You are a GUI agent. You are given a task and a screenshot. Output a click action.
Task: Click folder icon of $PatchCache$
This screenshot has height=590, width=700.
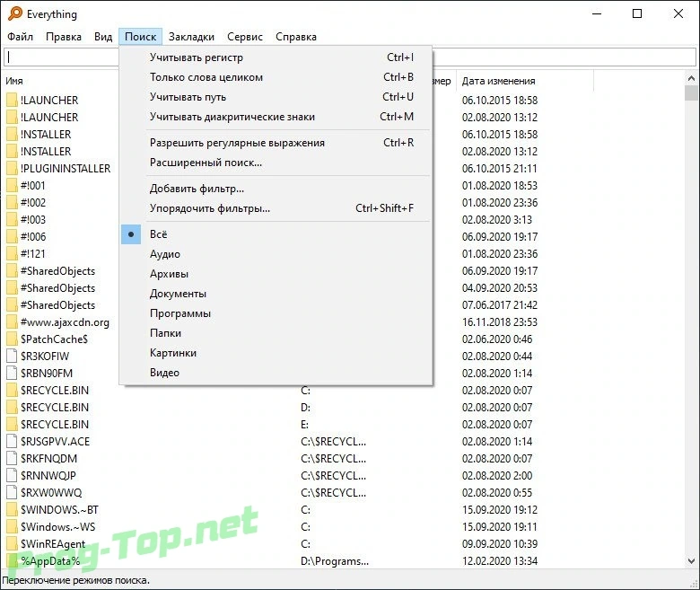[12, 339]
